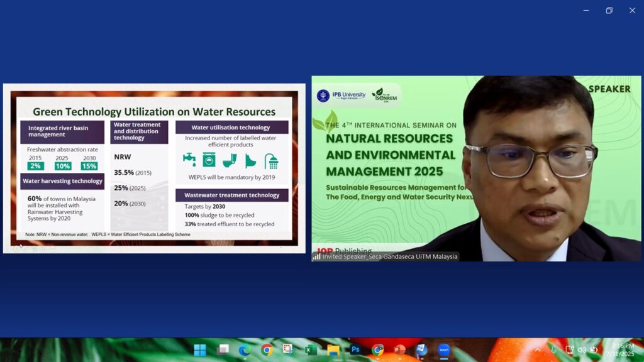Open File Explorer folder icon
This screenshot has width=644, height=362.
pos(333,350)
